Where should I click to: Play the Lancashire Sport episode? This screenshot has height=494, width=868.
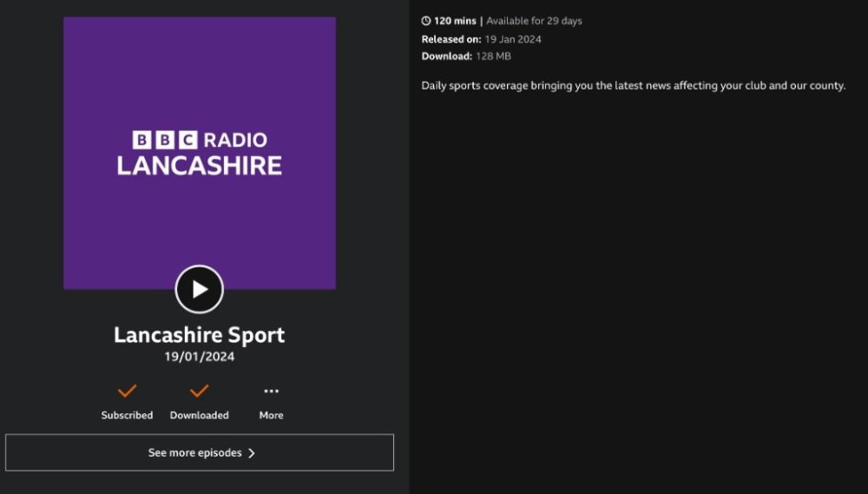pyautogui.click(x=200, y=289)
